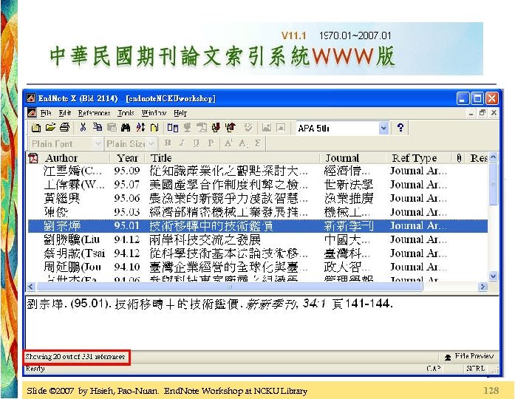Click the Ready status bar text
The image size is (532, 399).
(35, 369)
